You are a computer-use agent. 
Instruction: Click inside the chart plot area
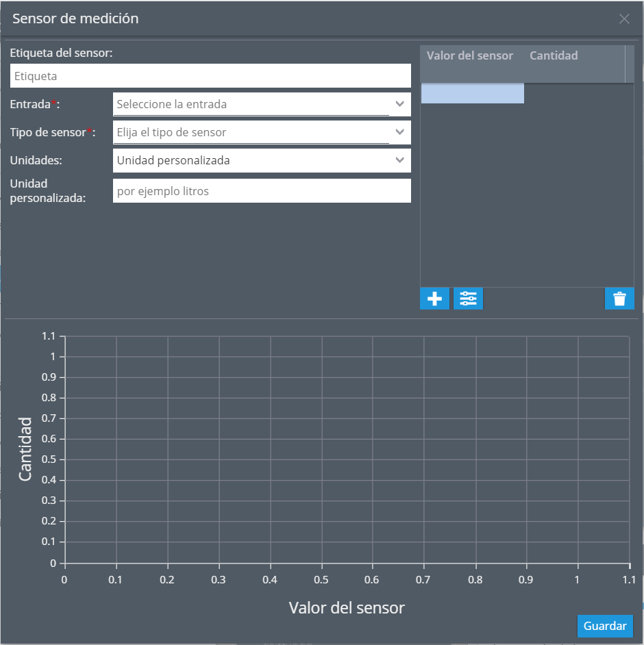click(x=347, y=450)
